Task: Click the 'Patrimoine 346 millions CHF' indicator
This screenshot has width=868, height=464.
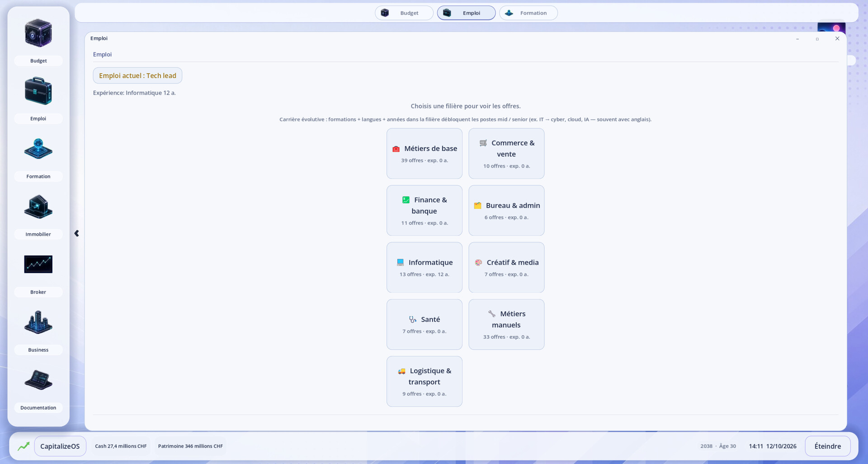Action: point(190,446)
